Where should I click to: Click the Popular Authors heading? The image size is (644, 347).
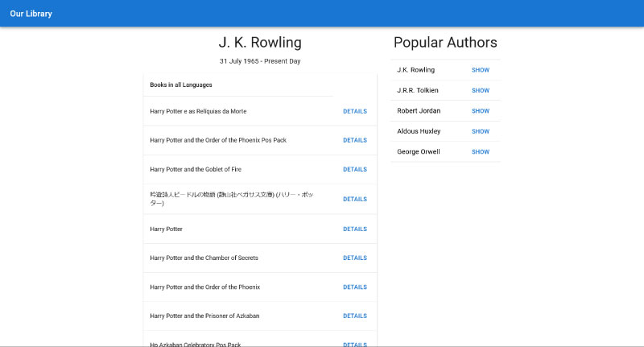445,43
